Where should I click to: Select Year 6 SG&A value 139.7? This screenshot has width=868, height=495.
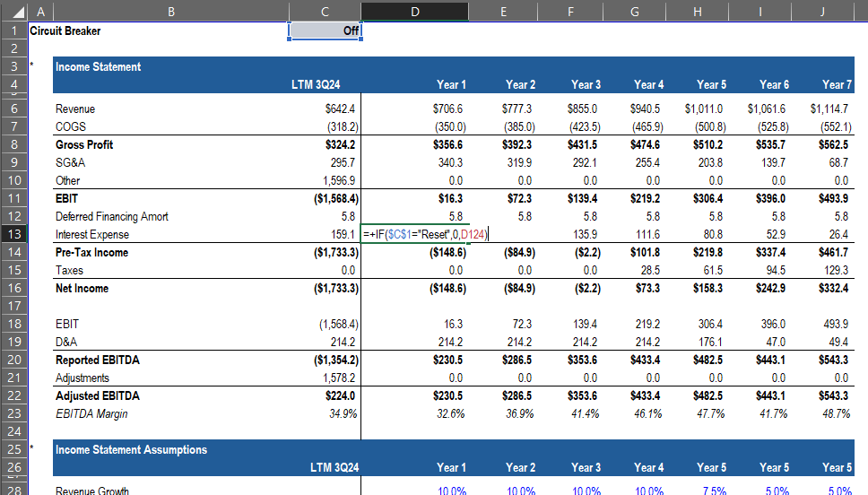point(774,163)
